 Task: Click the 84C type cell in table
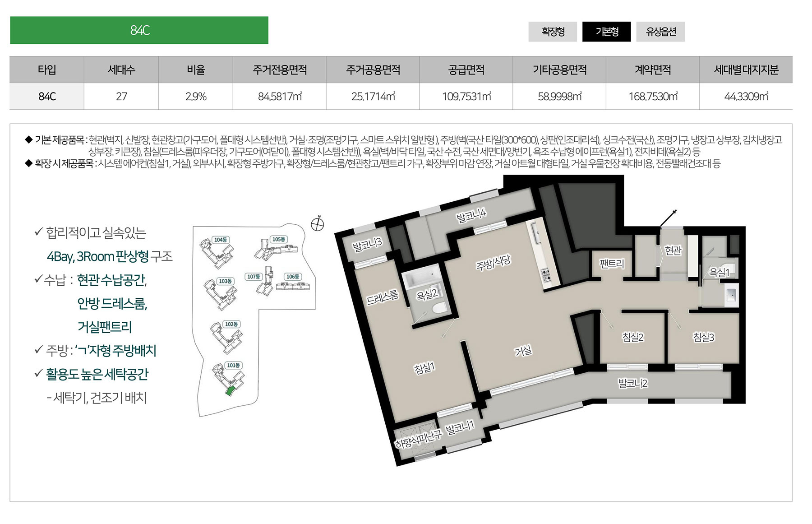pyautogui.click(x=47, y=97)
